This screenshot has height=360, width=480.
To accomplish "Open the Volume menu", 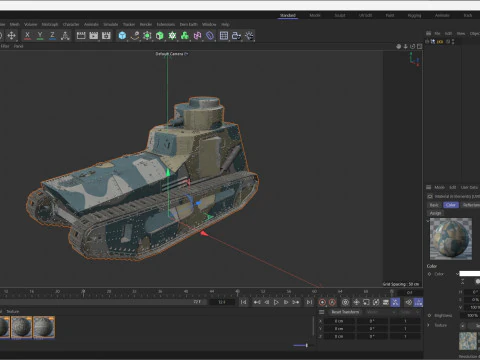I will (30, 24).
